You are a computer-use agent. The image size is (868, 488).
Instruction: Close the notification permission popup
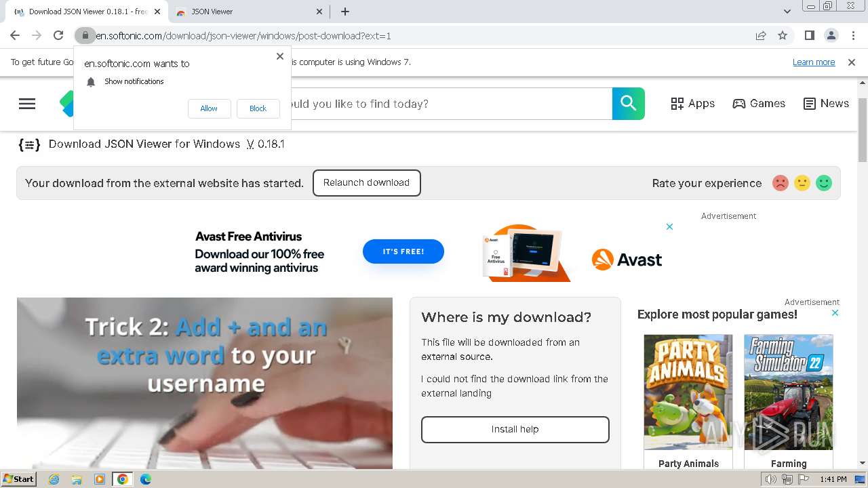pyautogui.click(x=280, y=56)
